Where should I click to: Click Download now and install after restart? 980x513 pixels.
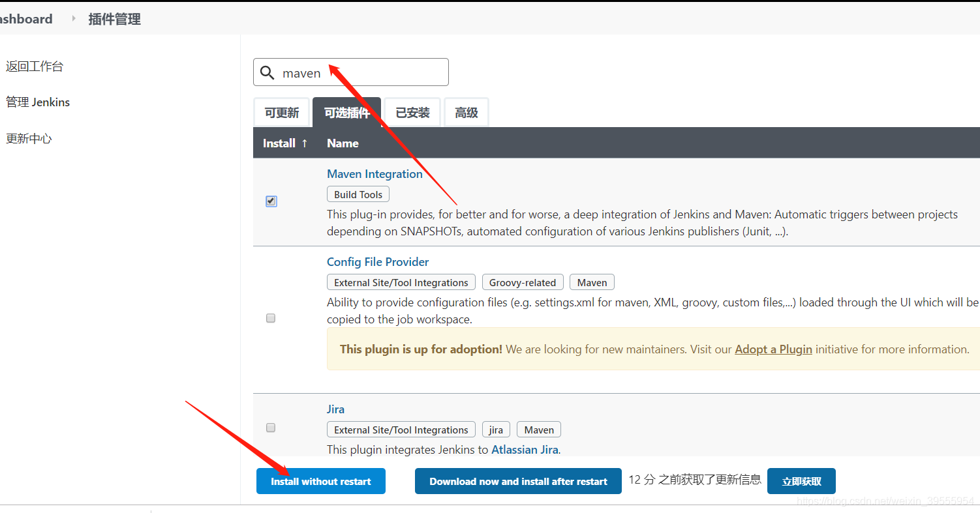tap(518, 481)
